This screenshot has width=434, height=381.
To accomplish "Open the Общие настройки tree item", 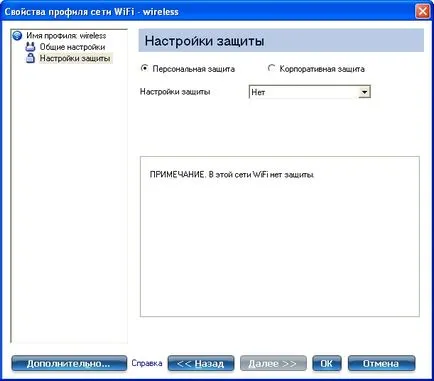I will 72,47.
